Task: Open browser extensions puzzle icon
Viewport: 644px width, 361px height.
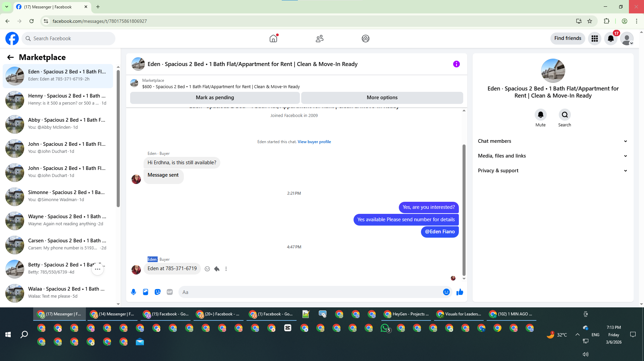Action: pos(606,21)
